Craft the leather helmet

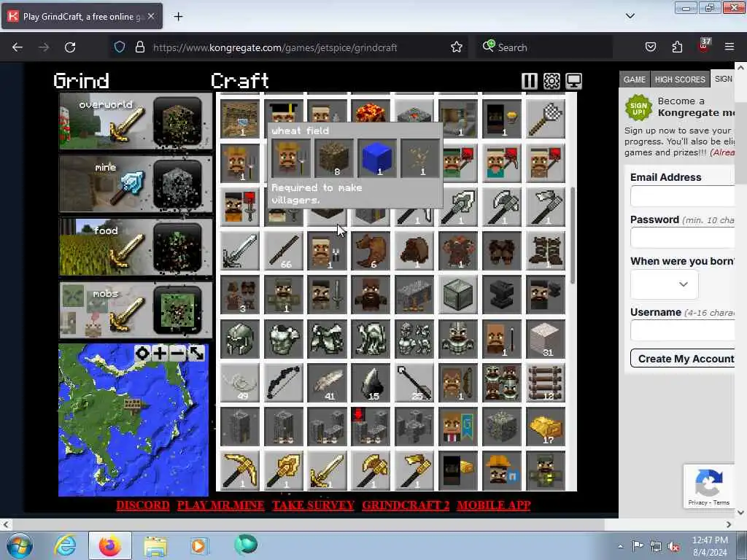click(x=414, y=251)
